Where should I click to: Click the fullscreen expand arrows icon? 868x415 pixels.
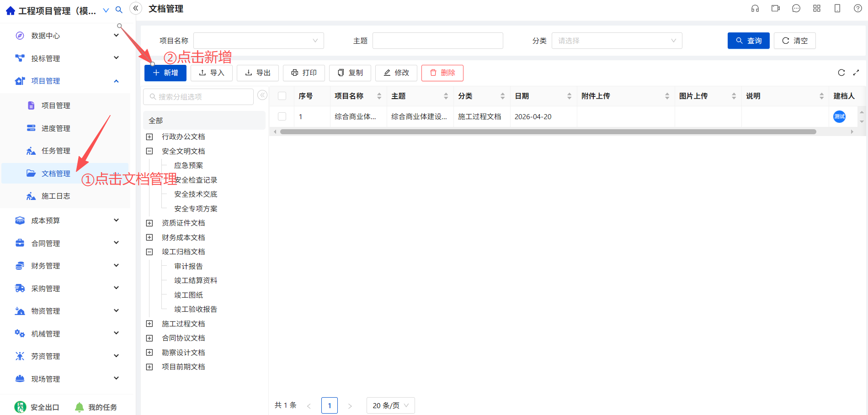pos(856,73)
